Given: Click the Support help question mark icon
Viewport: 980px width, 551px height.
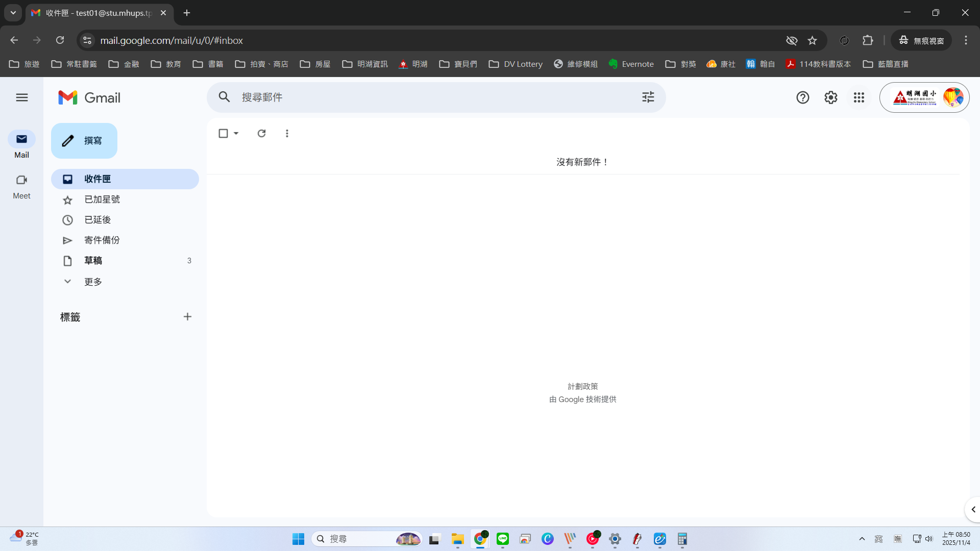Looking at the screenshot, I should click(802, 97).
